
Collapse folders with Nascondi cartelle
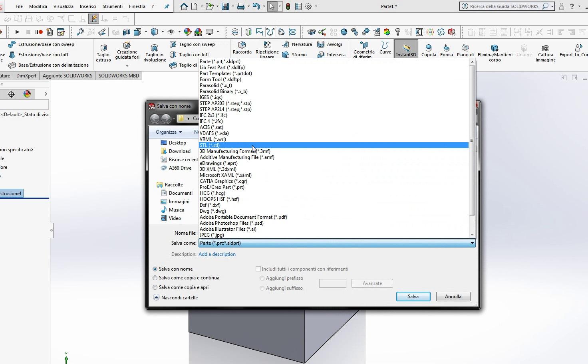point(157,297)
